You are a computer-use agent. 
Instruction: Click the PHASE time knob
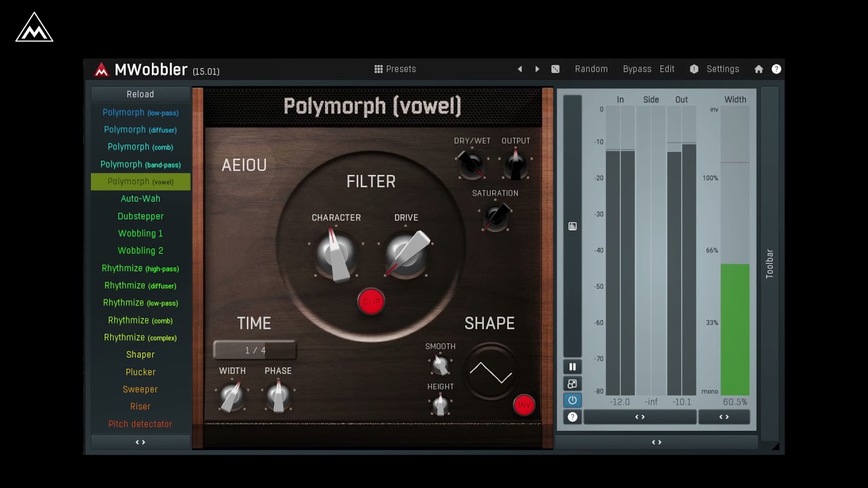277,396
